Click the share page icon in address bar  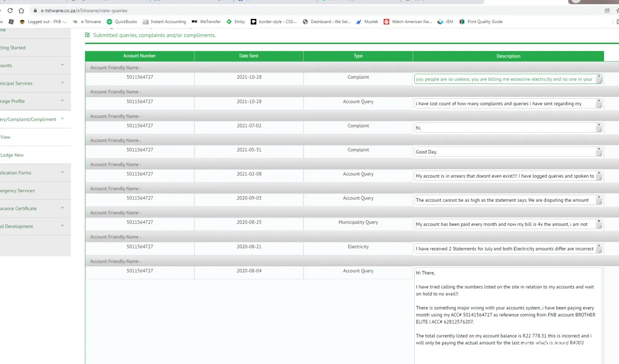pyautogui.click(x=607, y=11)
